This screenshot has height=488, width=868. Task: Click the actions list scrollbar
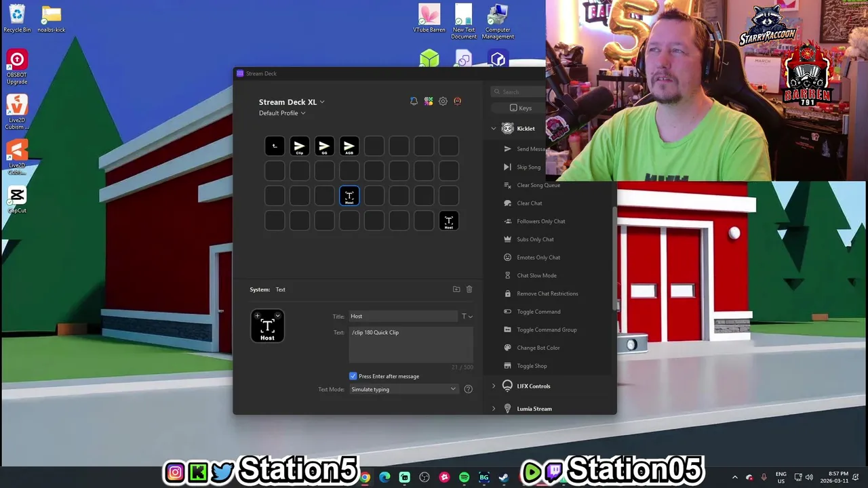(615, 258)
